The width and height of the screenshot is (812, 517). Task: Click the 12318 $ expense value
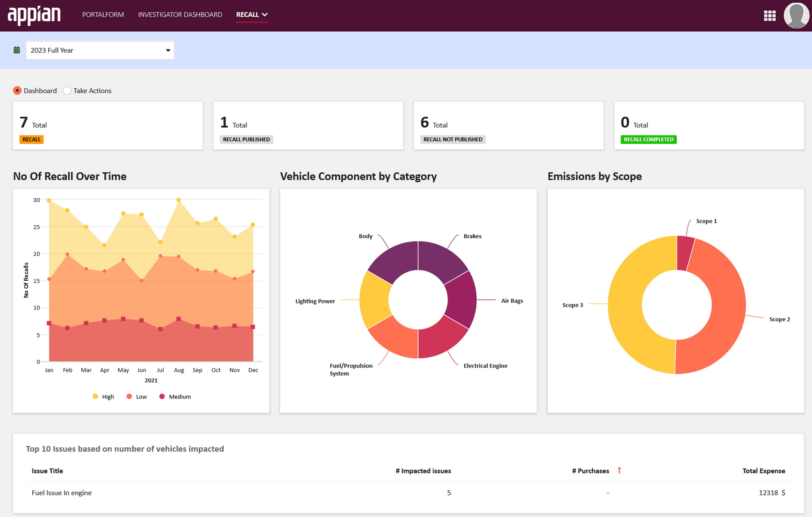[772, 493]
